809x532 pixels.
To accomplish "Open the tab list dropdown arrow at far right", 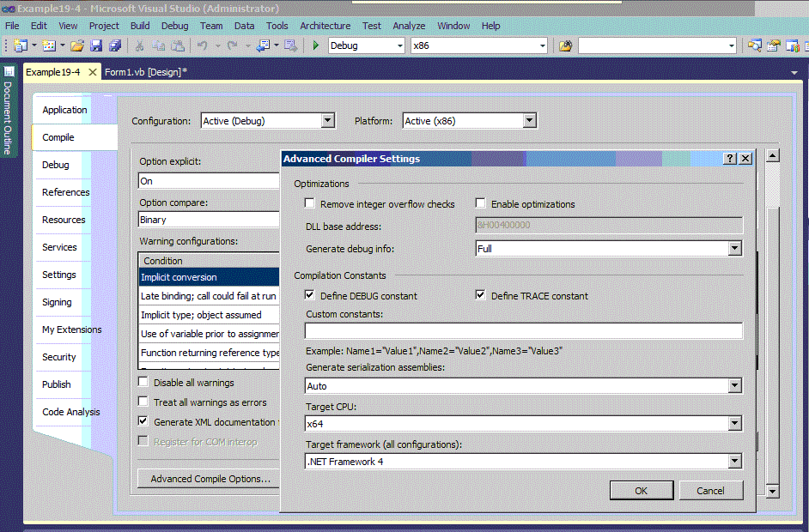I will click(794, 73).
